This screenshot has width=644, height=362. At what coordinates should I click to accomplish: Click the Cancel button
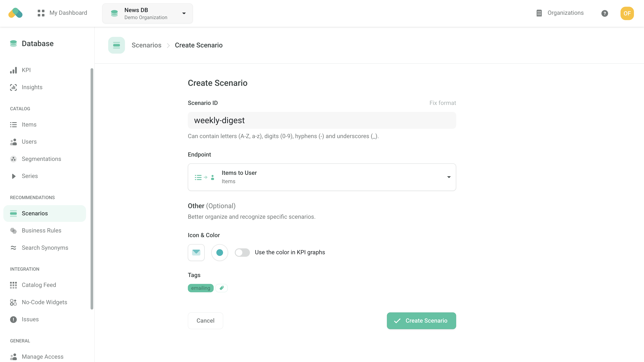(x=205, y=321)
